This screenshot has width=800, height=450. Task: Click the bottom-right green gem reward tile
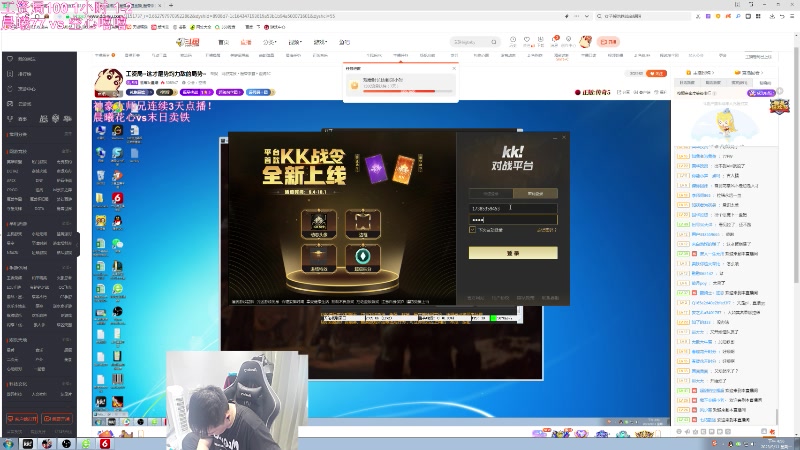[363, 258]
